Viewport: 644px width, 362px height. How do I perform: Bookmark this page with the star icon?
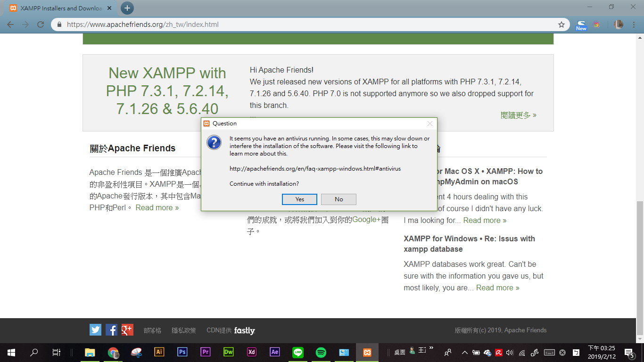[x=561, y=25]
